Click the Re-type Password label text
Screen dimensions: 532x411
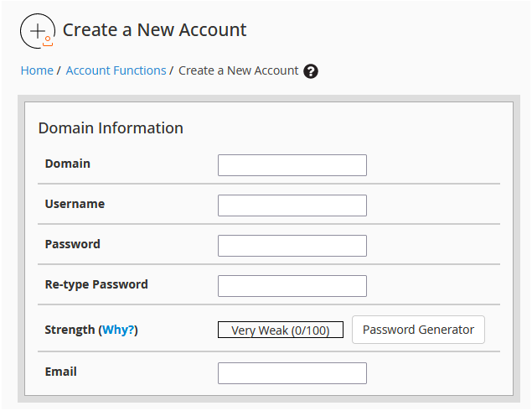point(96,284)
